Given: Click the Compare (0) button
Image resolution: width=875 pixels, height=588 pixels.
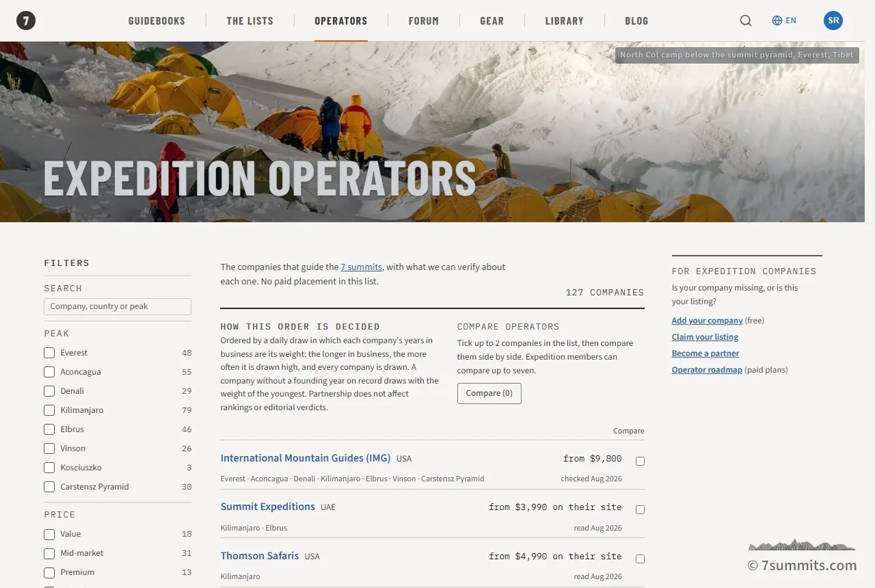Looking at the screenshot, I should tap(489, 393).
